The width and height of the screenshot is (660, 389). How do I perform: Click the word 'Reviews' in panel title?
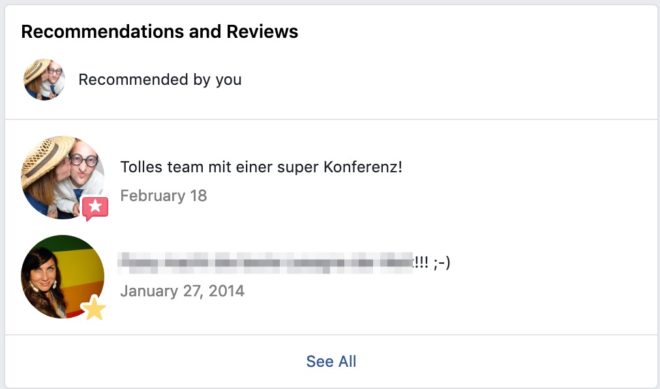coord(262,32)
